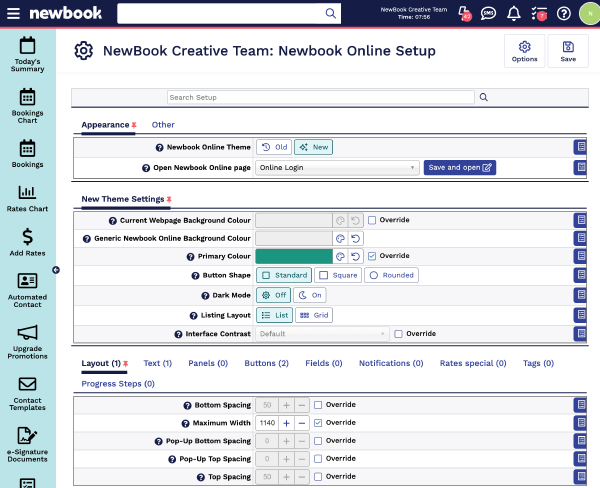Untick Override for Primary Colour
600x488 pixels.
click(x=372, y=256)
